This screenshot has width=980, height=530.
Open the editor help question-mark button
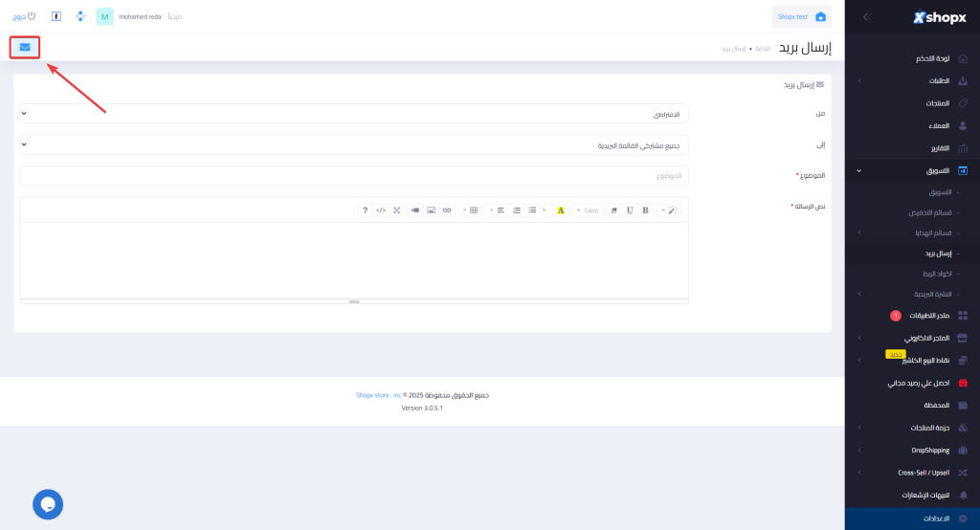pyautogui.click(x=365, y=210)
